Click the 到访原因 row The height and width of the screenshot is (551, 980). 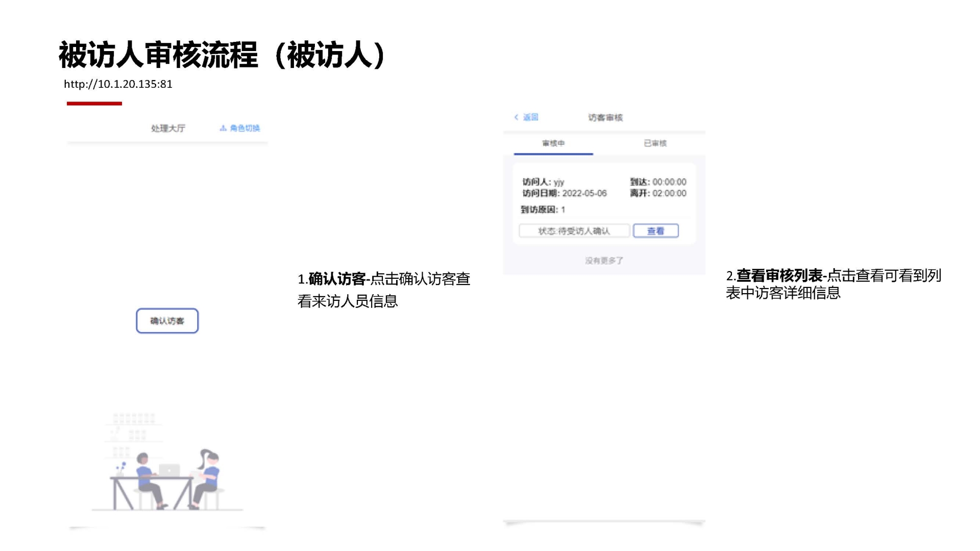543,210
